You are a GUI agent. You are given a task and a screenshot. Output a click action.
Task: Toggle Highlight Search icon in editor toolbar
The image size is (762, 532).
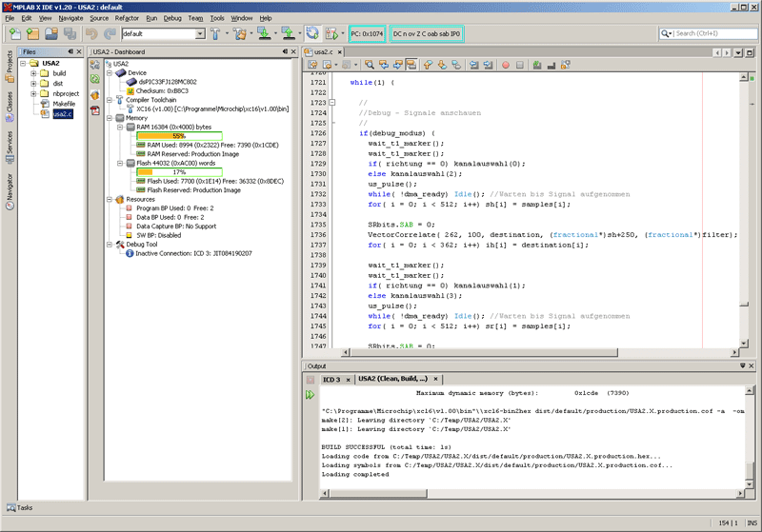click(x=411, y=65)
